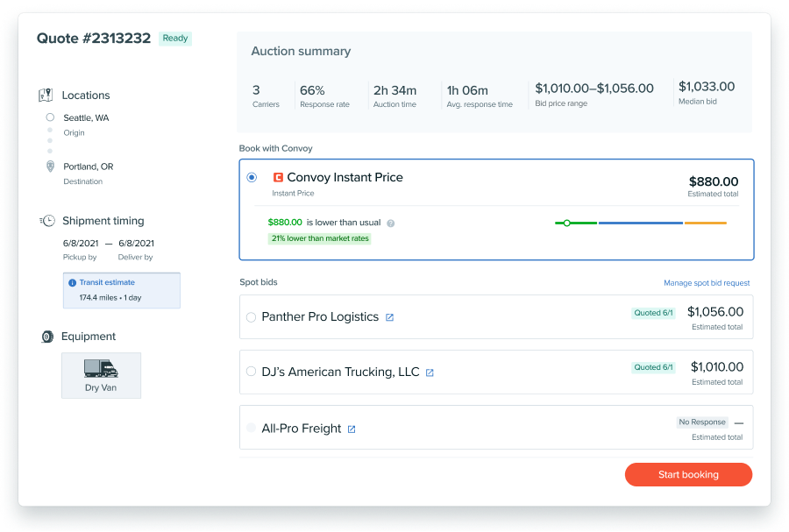Image resolution: width=789 pixels, height=532 pixels.
Task: Click the Start booking button
Action: coord(688,474)
